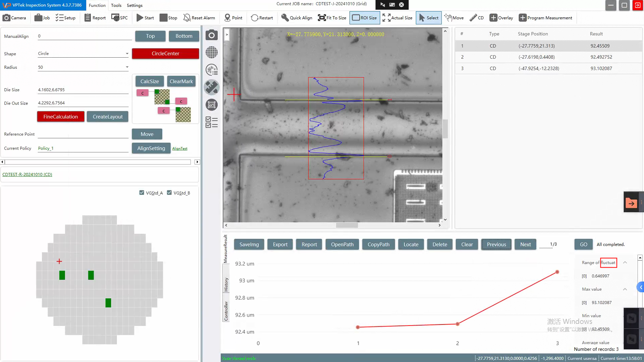Open the checklist icon in sidebar

[212, 122]
